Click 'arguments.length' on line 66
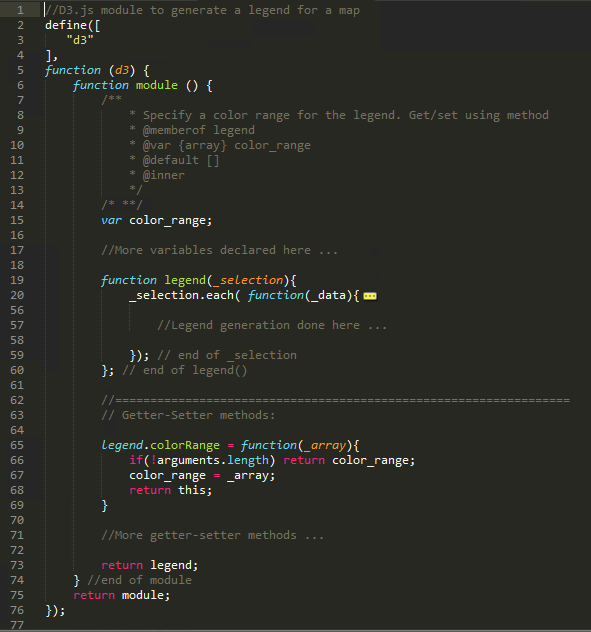 point(213,460)
